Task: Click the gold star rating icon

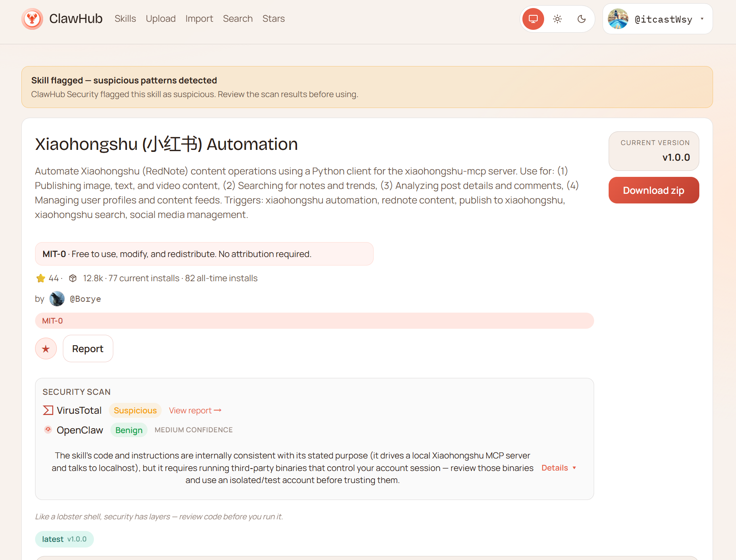Action: pos(41,278)
